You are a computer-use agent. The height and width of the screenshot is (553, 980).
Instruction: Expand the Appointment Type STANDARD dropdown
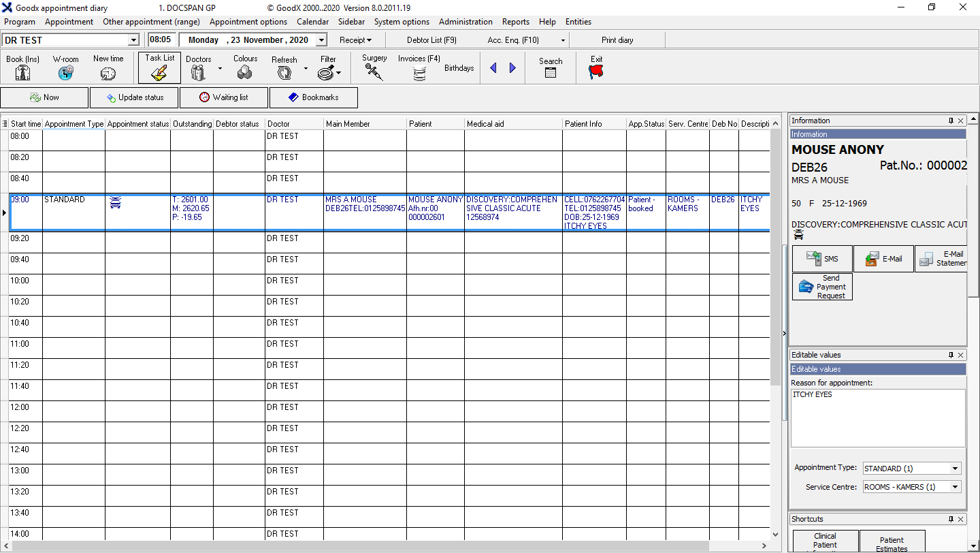955,469
